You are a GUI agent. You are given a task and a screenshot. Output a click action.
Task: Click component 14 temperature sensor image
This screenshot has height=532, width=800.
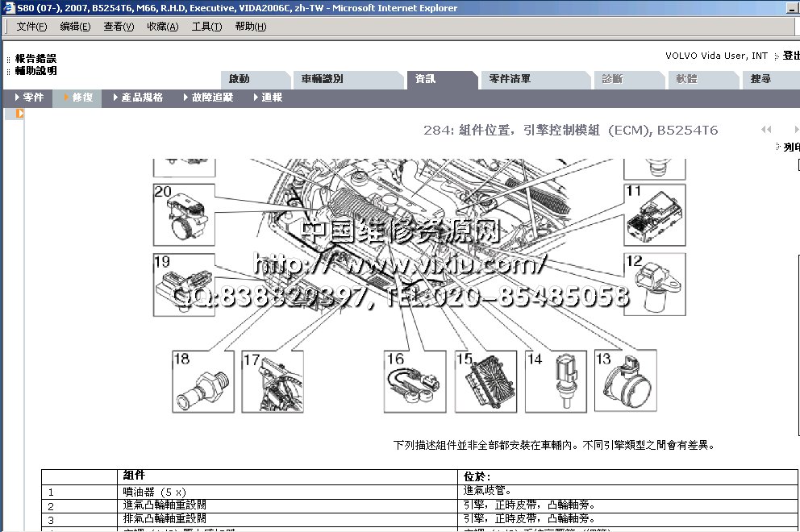tap(556, 381)
